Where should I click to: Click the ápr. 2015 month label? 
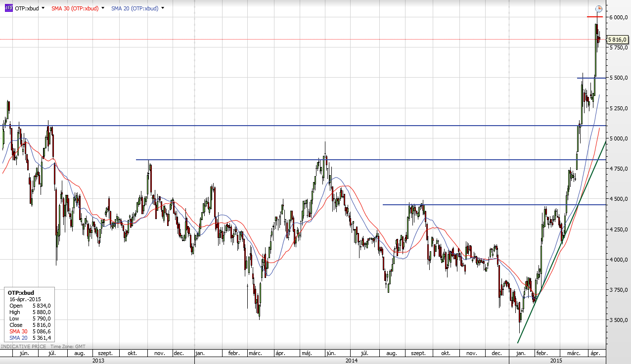(595, 354)
